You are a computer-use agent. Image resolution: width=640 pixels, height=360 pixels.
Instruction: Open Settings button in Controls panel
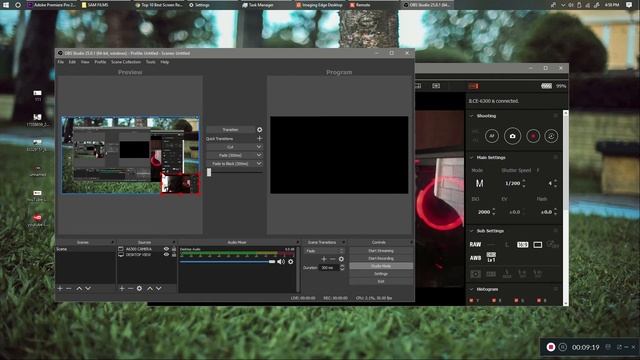coord(381,274)
